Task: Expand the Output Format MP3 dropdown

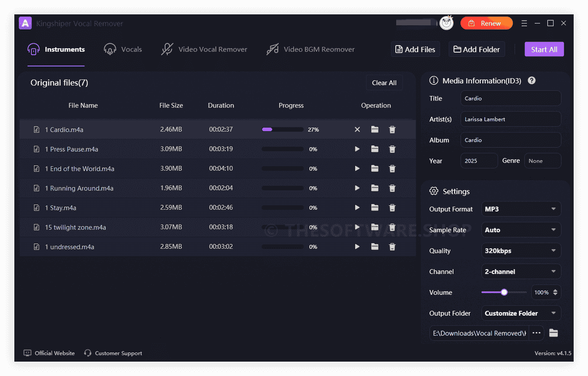Action: (x=521, y=209)
